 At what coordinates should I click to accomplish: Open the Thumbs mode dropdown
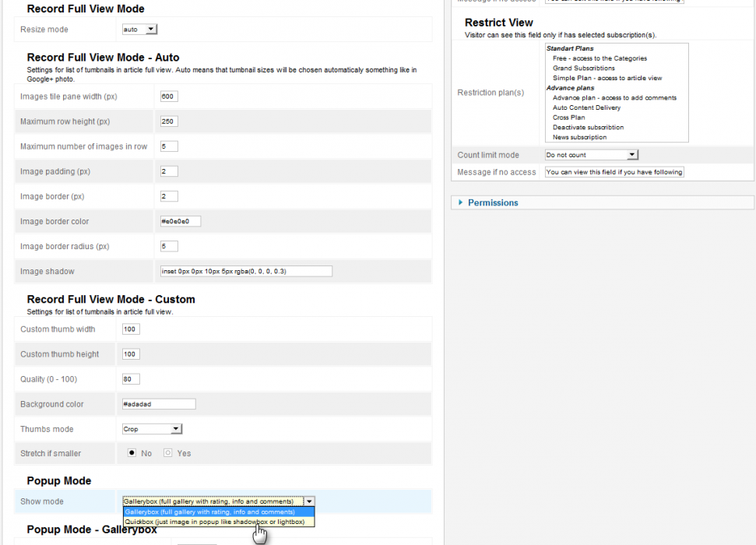coord(152,429)
